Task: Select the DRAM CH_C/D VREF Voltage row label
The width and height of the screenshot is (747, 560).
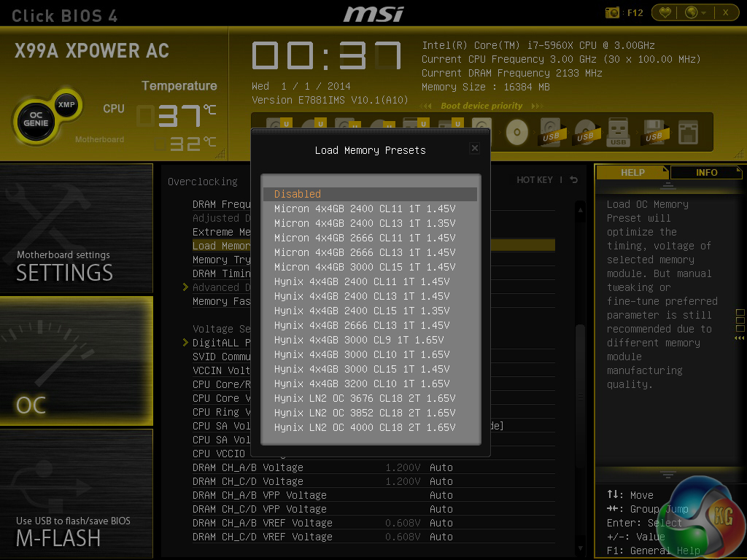Action: click(263, 537)
